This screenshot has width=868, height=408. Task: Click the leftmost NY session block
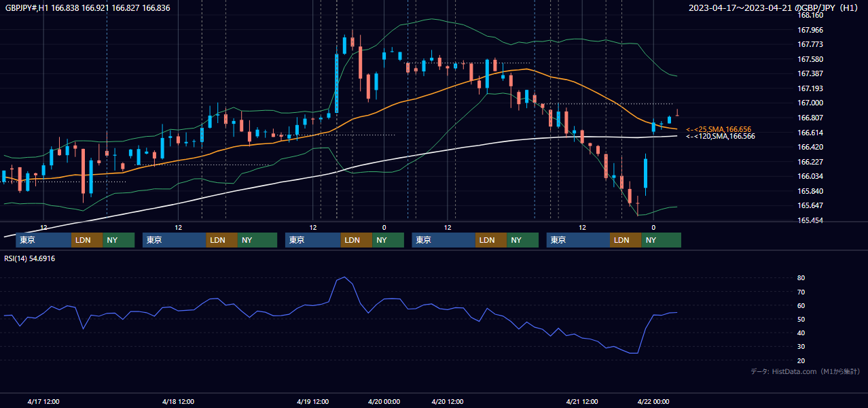click(118, 240)
